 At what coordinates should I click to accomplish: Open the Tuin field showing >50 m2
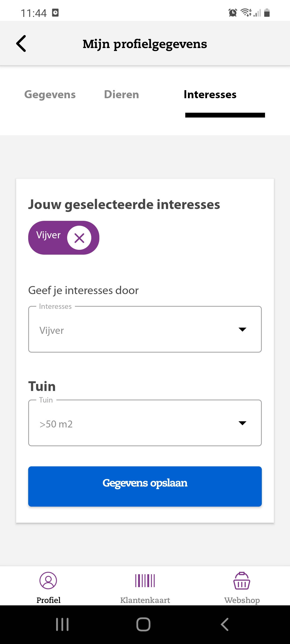point(145,423)
